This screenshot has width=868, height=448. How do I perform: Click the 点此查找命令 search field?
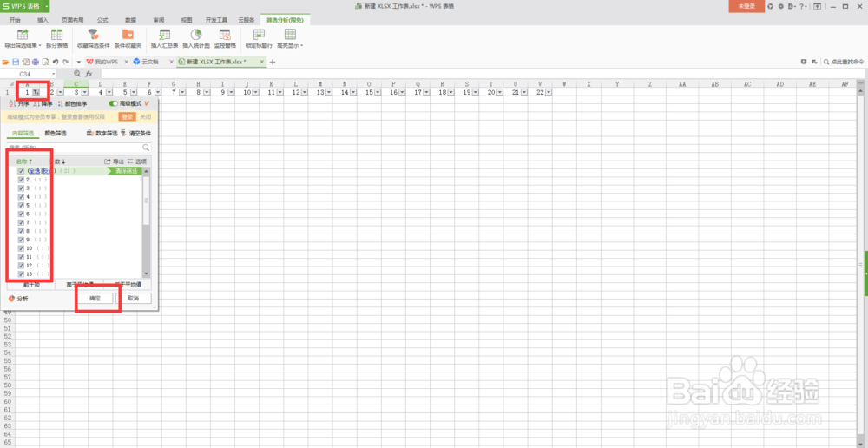[843, 62]
